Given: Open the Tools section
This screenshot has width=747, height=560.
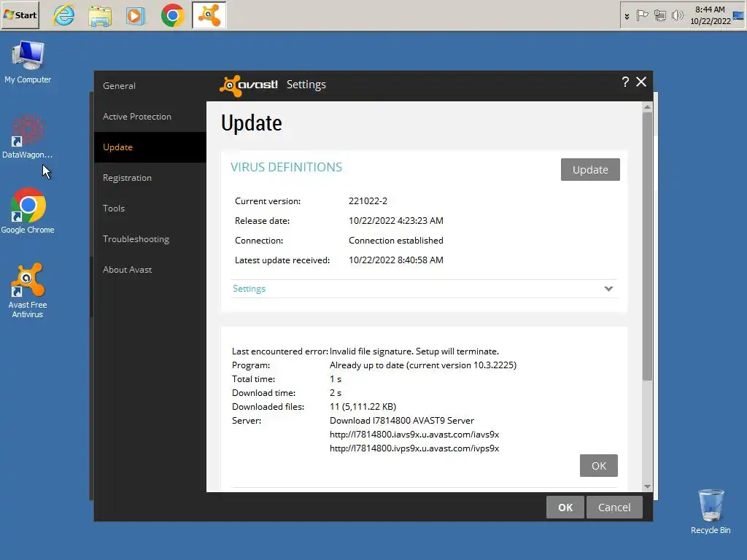Looking at the screenshot, I should click(x=150, y=209).
